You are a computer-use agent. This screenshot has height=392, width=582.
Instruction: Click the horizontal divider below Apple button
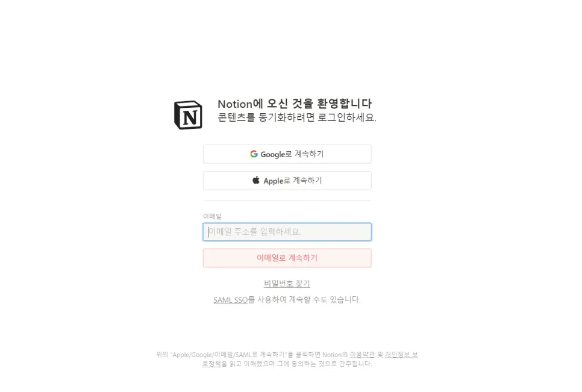point(287,201)
